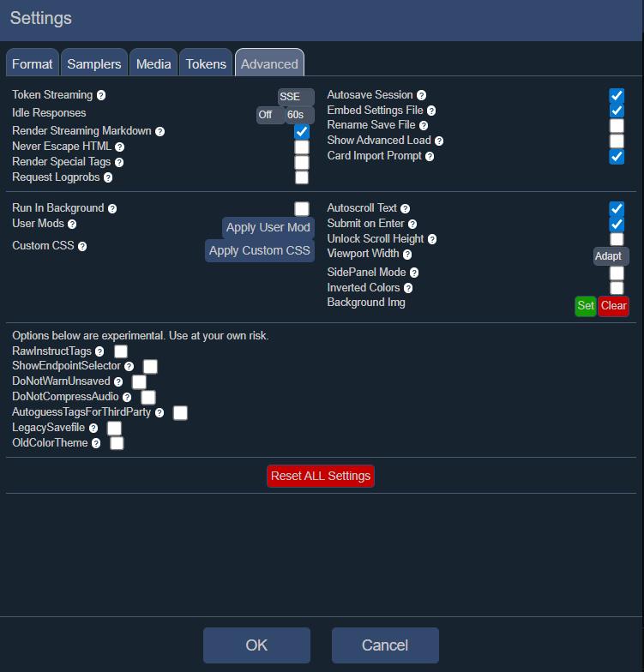Set the background image
The width and height of the screenshot is (644, 672).
click(585, 306)
